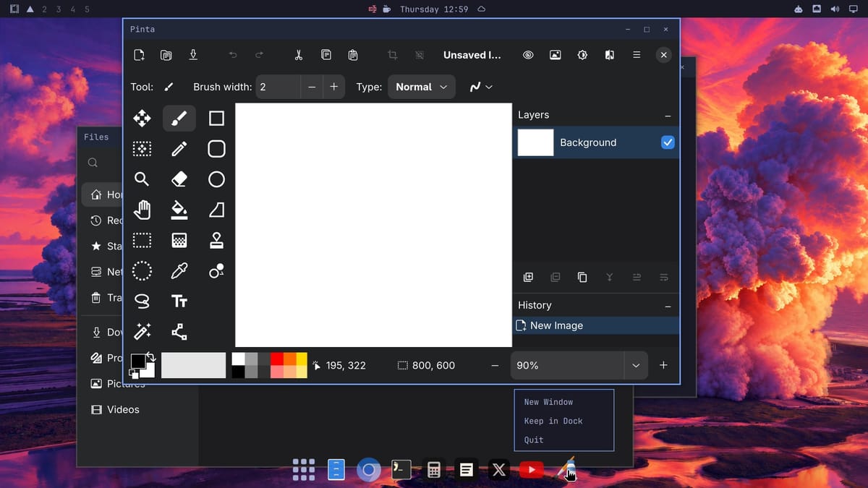Select the Move Selection tool
Screen dimensions: 868x488
click(x=142, y=149)
